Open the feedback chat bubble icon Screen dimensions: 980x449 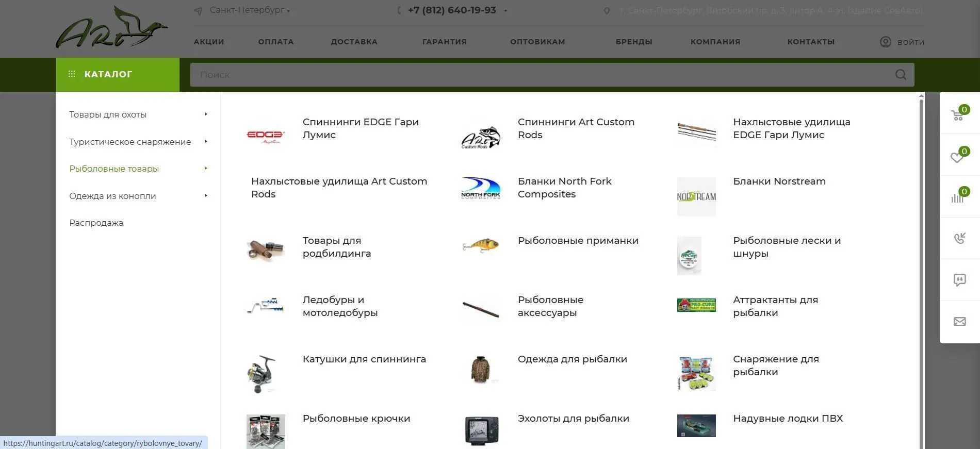pyautogui.click(x=959, y=280)
